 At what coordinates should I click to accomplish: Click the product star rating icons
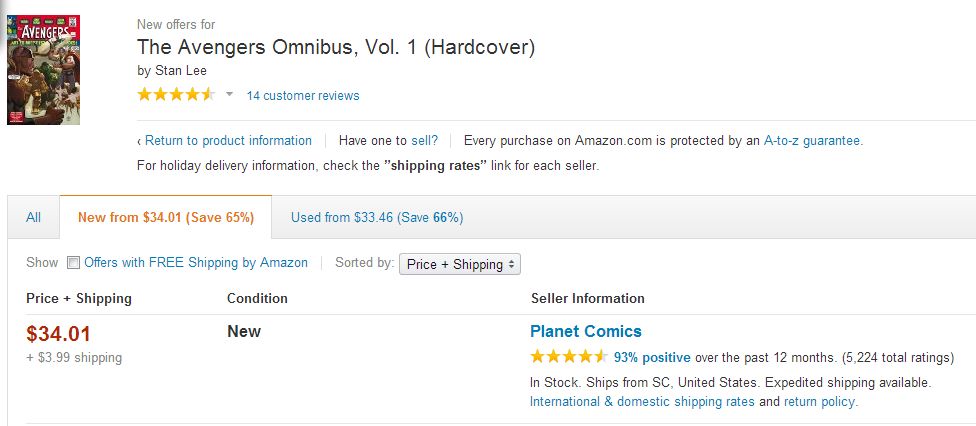pos(176,95)
